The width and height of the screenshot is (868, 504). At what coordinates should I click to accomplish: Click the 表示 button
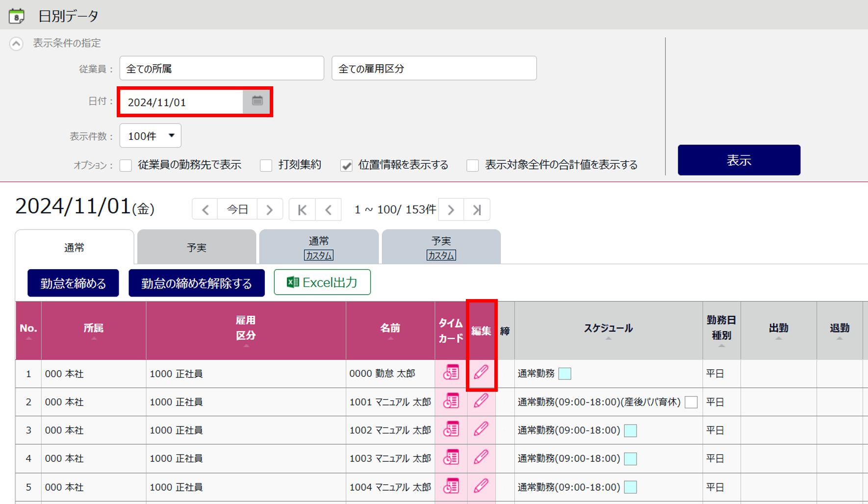point(739,160)
